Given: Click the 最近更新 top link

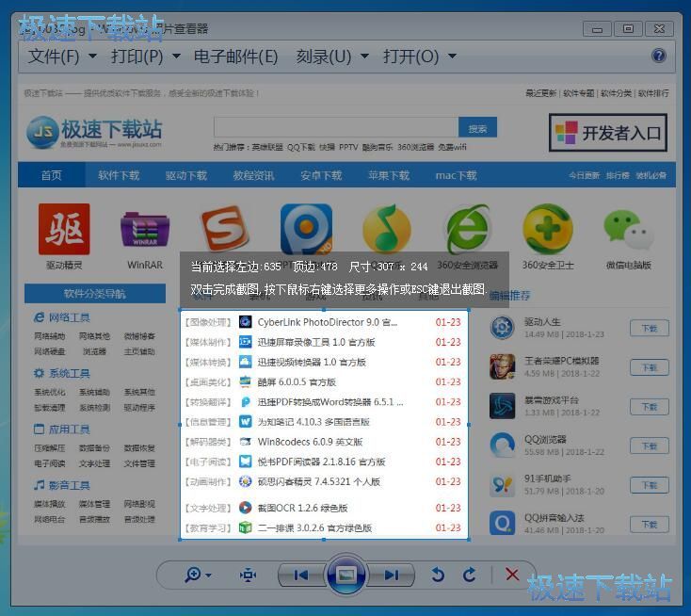Looking at the screenshot, I should (x=540, y=93).
